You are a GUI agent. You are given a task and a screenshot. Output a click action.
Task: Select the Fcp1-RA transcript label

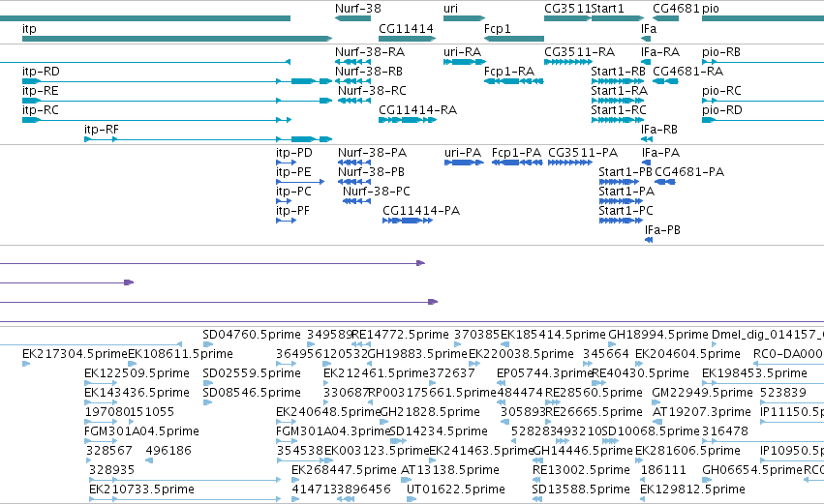[509, 72]
